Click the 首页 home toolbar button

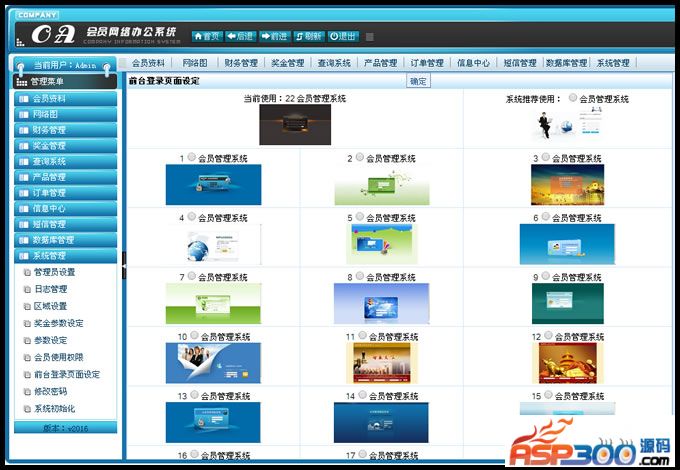(207, 36)
